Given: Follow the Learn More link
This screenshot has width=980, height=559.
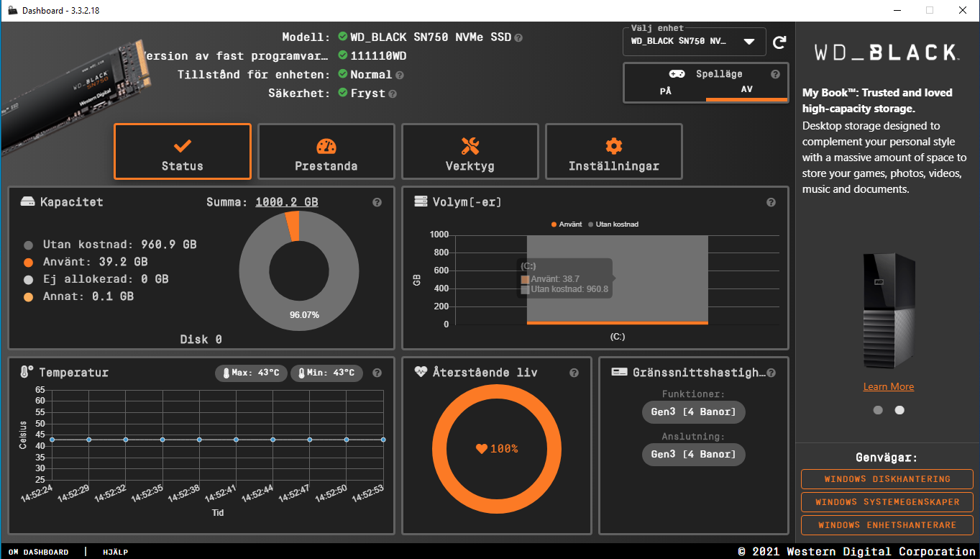Looking at the screenshot, I should point(889,387).
